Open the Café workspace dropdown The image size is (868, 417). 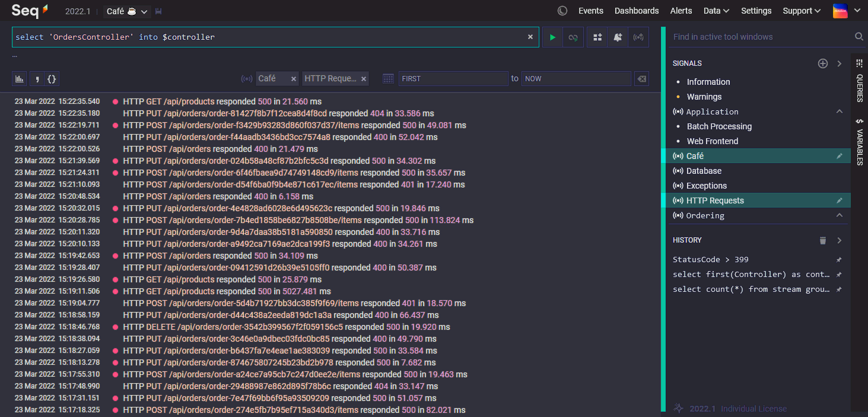(127, 11)
